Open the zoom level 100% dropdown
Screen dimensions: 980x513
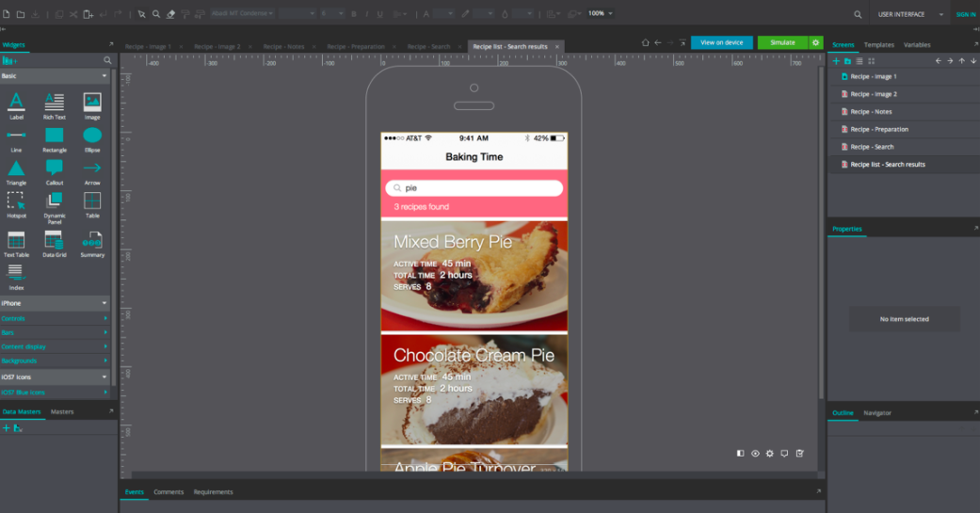(x=600, y=14)
